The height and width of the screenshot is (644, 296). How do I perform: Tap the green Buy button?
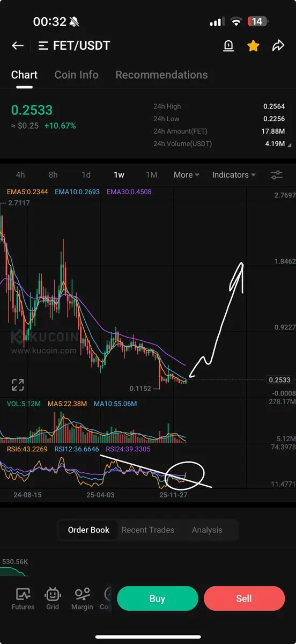click(x=157, y=598)
